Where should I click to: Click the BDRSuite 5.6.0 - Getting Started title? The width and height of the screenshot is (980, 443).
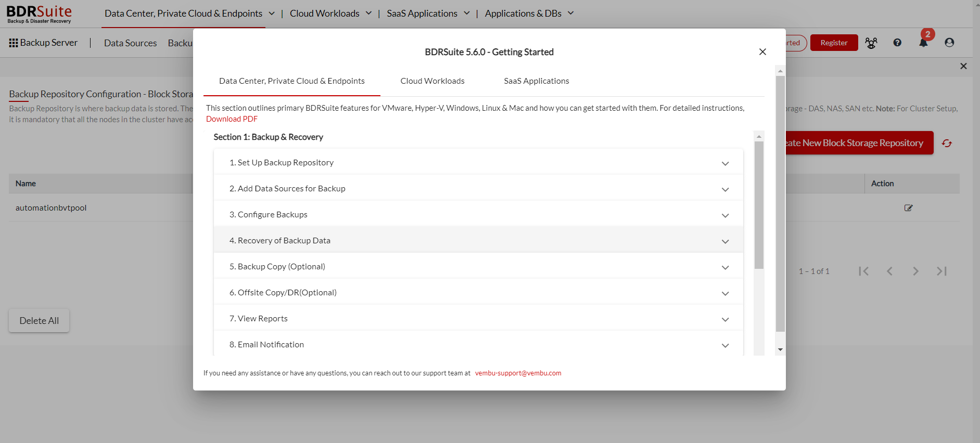489,52
